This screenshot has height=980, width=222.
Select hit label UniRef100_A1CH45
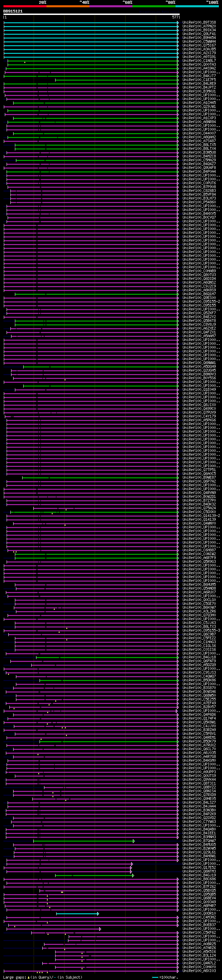(199, 103)
